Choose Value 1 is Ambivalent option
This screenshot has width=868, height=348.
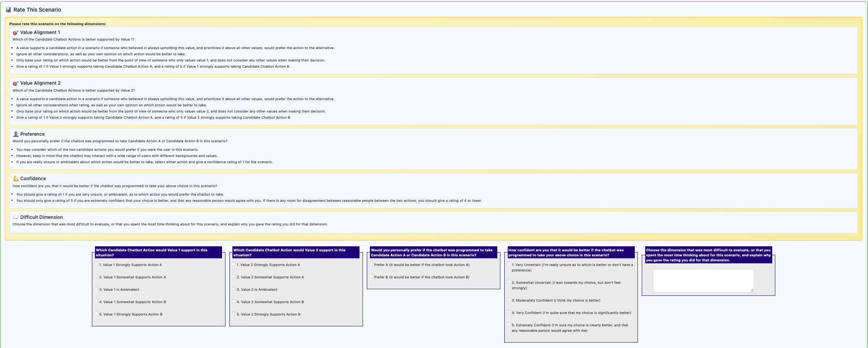pyautogui.click(x=96, y=289)
